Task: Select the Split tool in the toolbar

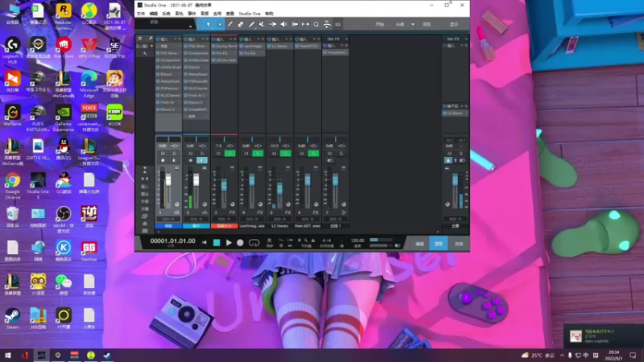Action: click(x=230, y=25)
